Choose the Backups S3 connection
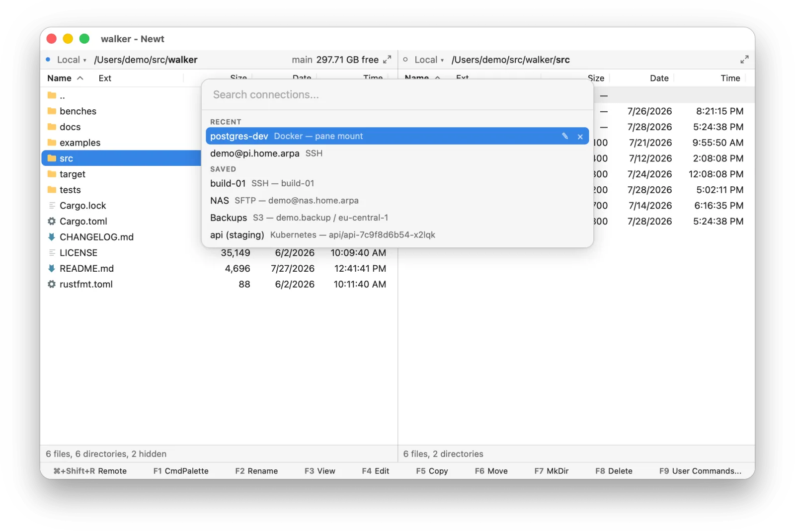 click(397, 218)
